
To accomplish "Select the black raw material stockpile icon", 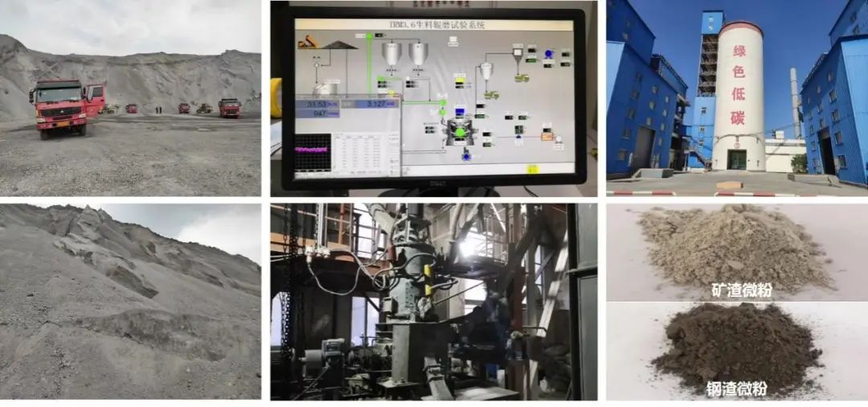I will point(340,44).
